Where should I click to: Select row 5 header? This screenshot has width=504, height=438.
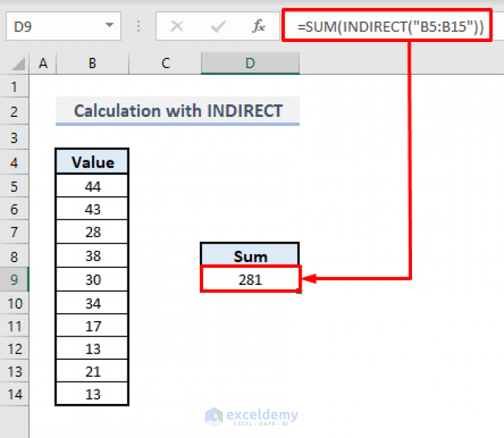point(14,186)
